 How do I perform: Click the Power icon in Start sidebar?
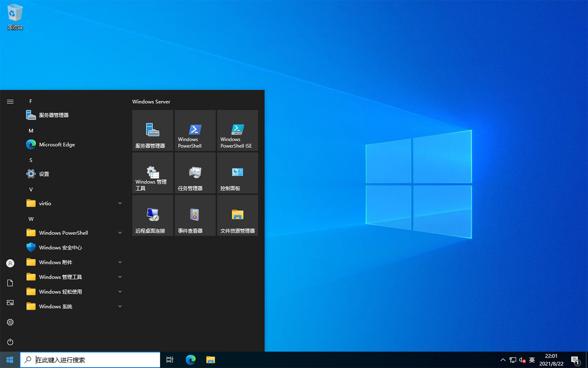10,342
